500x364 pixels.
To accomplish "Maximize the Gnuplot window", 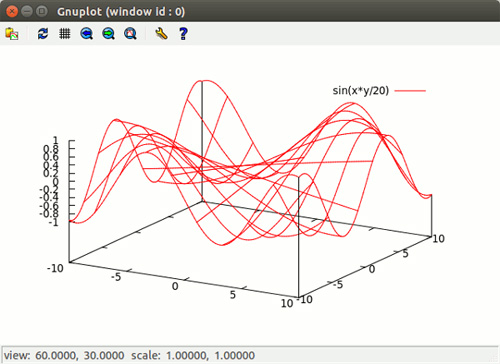I will tap(41, 11).
